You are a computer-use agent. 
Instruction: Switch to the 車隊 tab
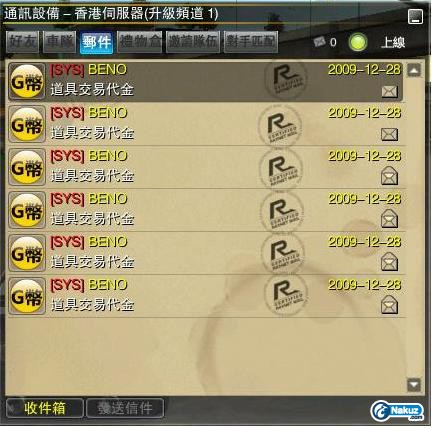tap(59, 42)
